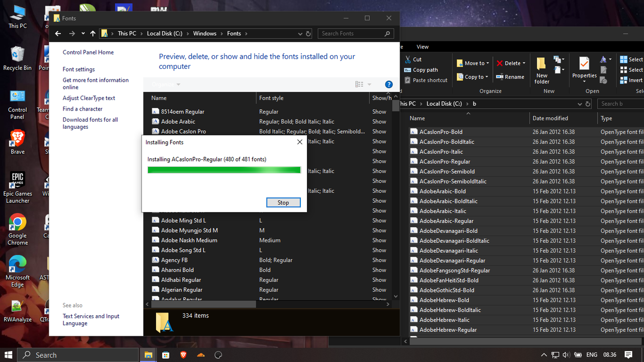644x362 pixels.
Task: Open recent locations dropdown in Fonts window
Action: (83, 34)
